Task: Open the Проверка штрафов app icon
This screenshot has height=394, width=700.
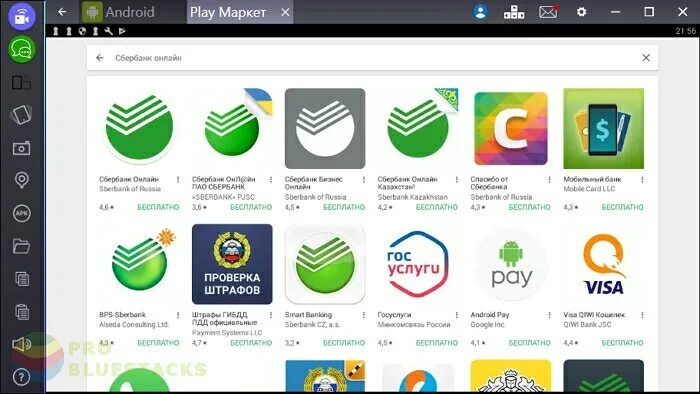Action: [x=232, y=264]
